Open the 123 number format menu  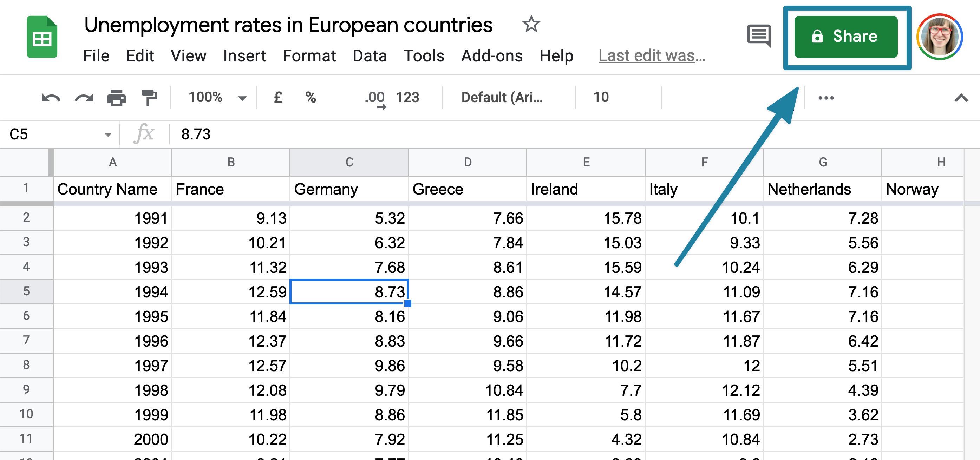point(407,98)
